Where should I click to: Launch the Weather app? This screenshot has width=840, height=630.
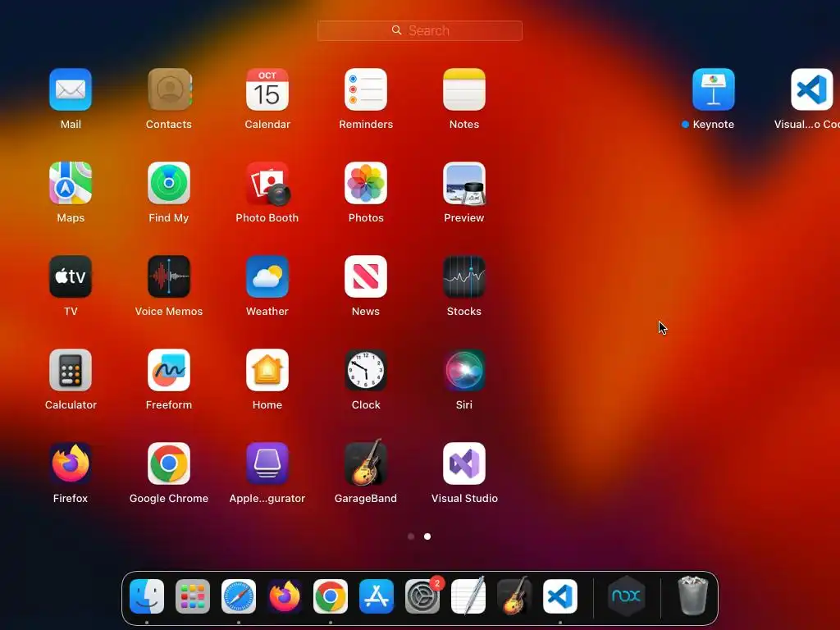pyautogui.click(x=267, y=276)
